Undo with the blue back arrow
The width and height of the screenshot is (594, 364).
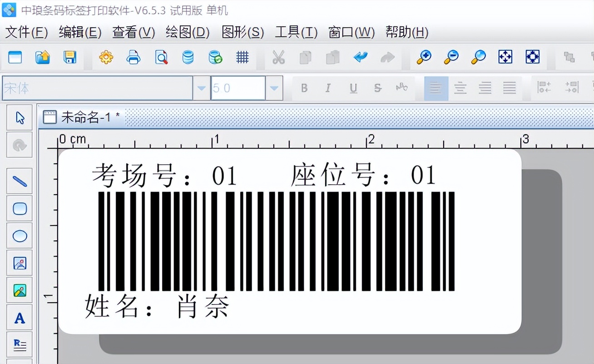(x=361, y=57)
